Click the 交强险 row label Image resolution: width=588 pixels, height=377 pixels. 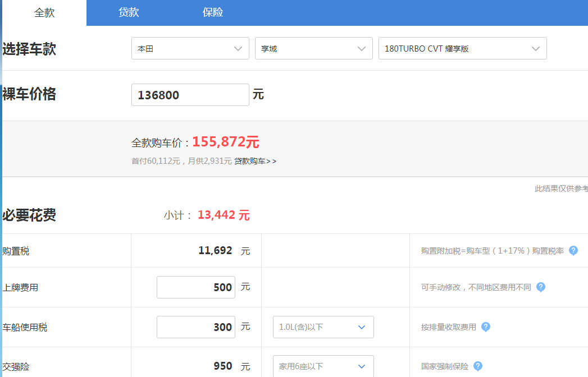click(x=16, y=367)
